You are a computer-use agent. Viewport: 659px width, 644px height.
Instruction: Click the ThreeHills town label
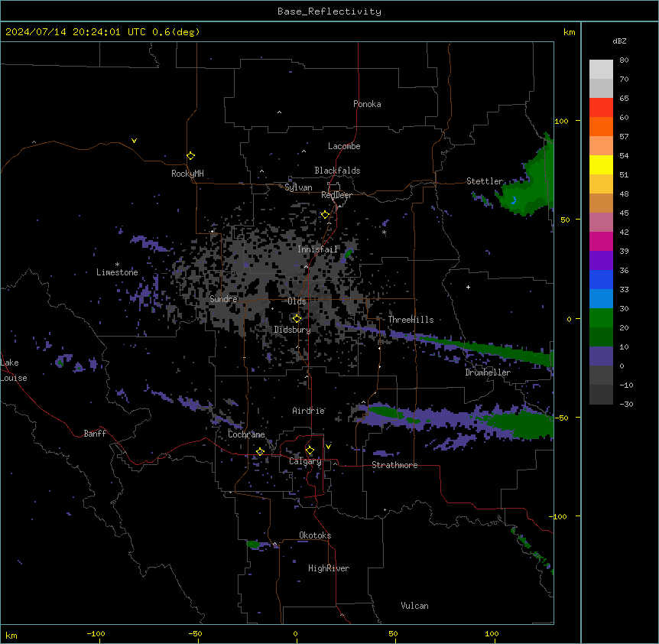tap(411, 320)
